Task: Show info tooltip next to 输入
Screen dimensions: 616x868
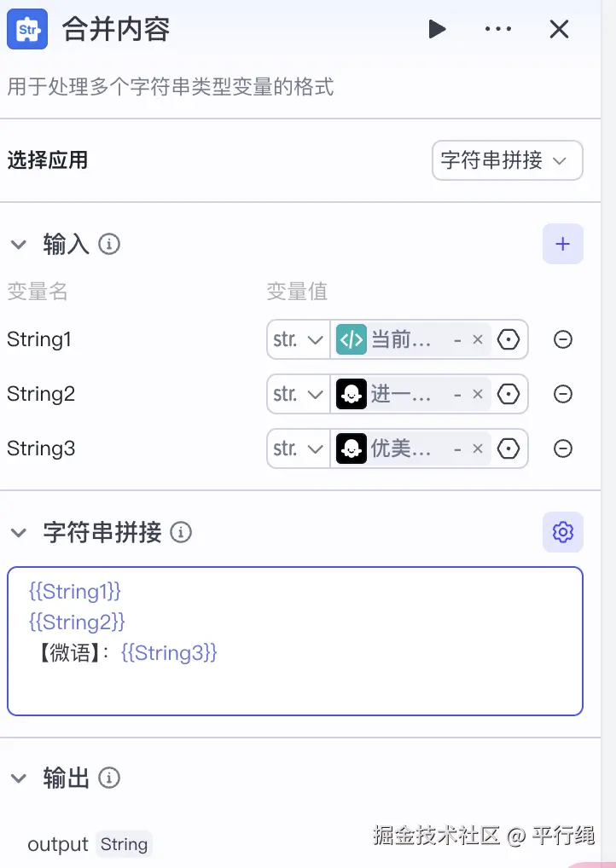Action: point(109,244)
